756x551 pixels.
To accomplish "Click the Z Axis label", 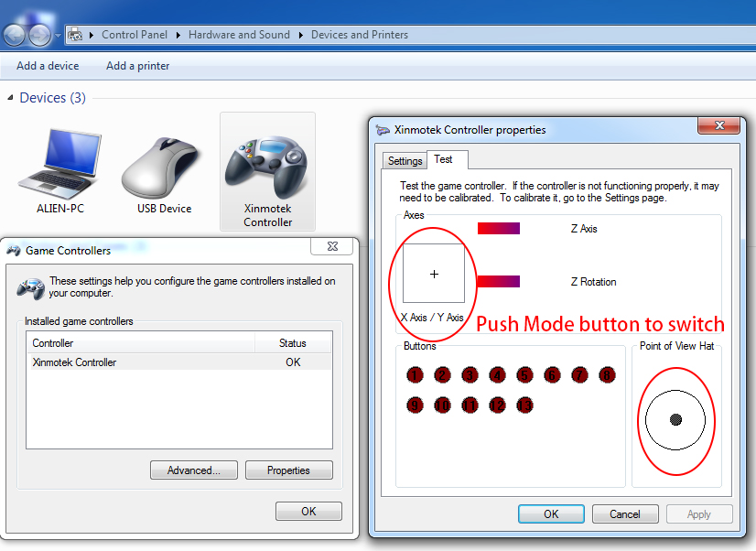I will click(584, 229).
